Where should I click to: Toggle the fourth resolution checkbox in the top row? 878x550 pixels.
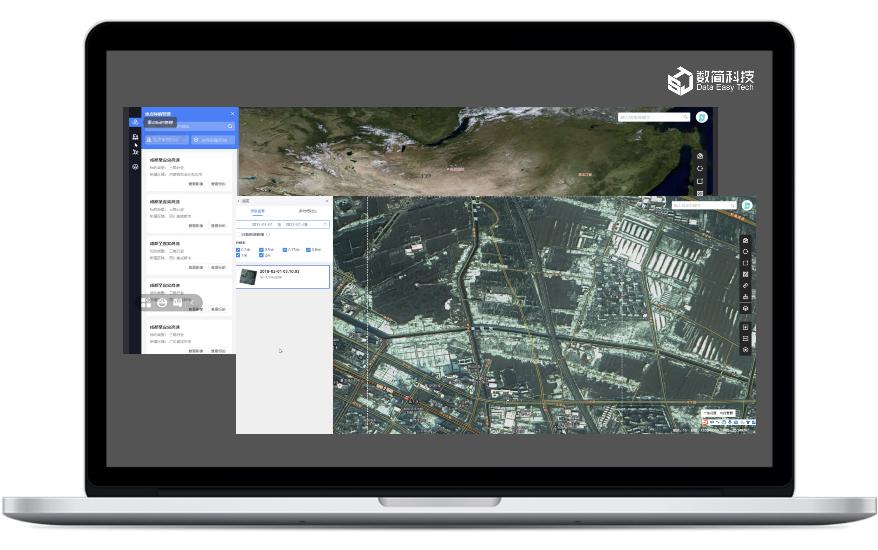(x=309, y=250)
